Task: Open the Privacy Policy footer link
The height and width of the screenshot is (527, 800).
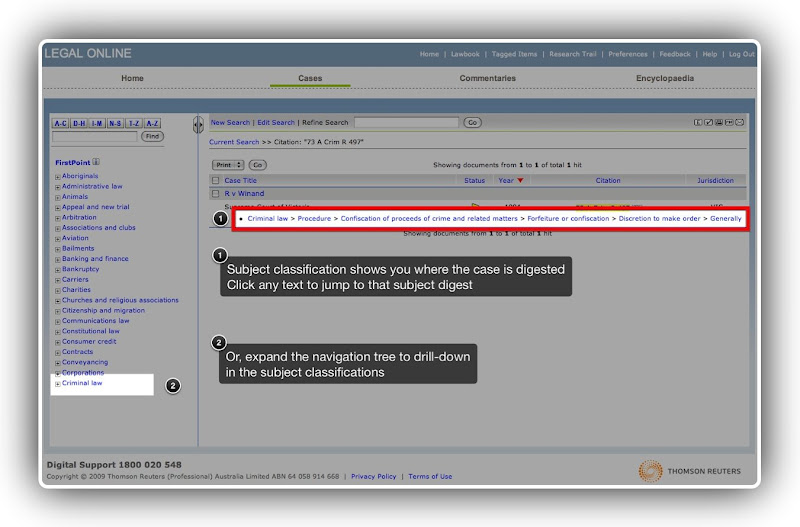Action: pos(373,476)
